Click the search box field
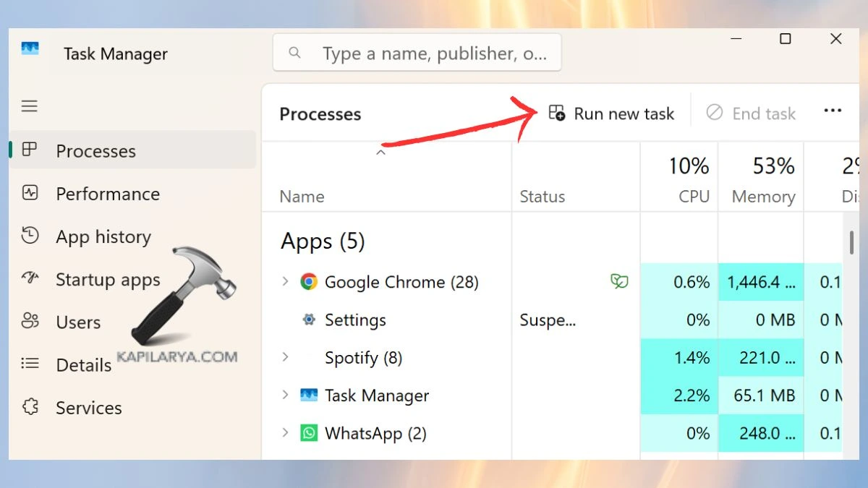 click(427, 53)
